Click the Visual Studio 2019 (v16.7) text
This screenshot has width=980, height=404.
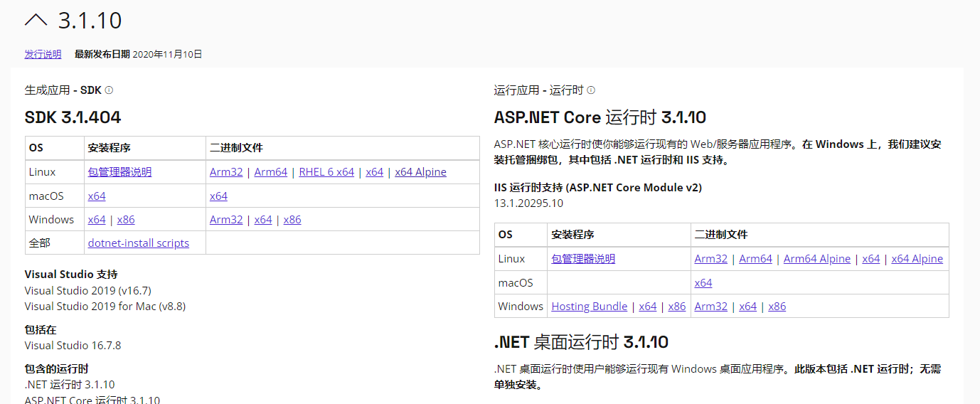click(88, 290)
